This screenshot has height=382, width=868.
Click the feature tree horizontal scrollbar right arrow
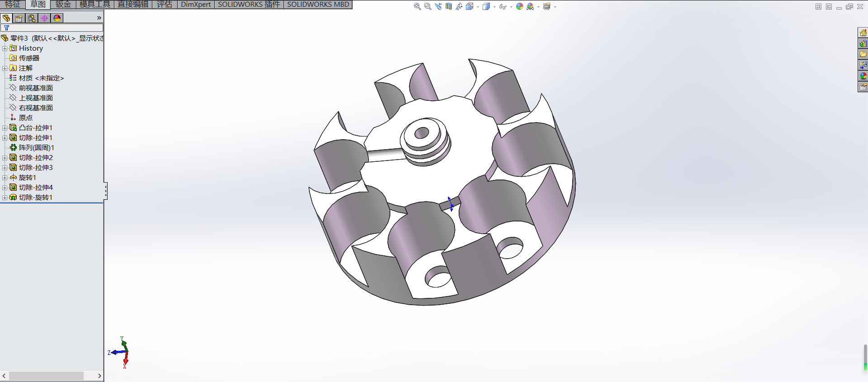click(100, 376)
